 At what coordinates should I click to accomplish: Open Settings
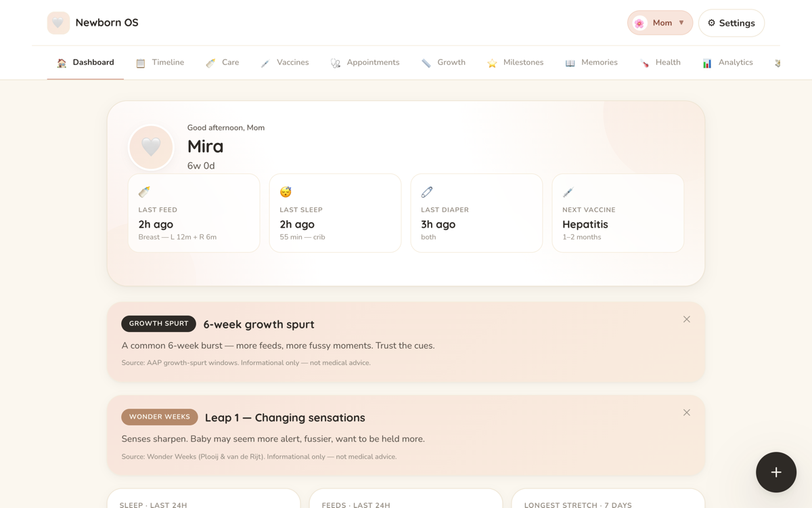coord(731,23)
